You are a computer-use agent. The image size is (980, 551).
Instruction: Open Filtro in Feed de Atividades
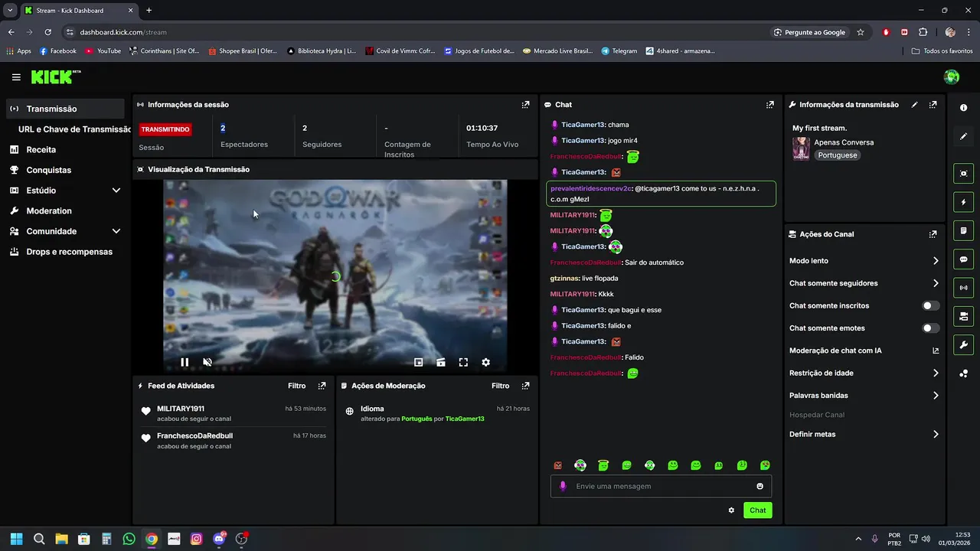coord(296,386)
